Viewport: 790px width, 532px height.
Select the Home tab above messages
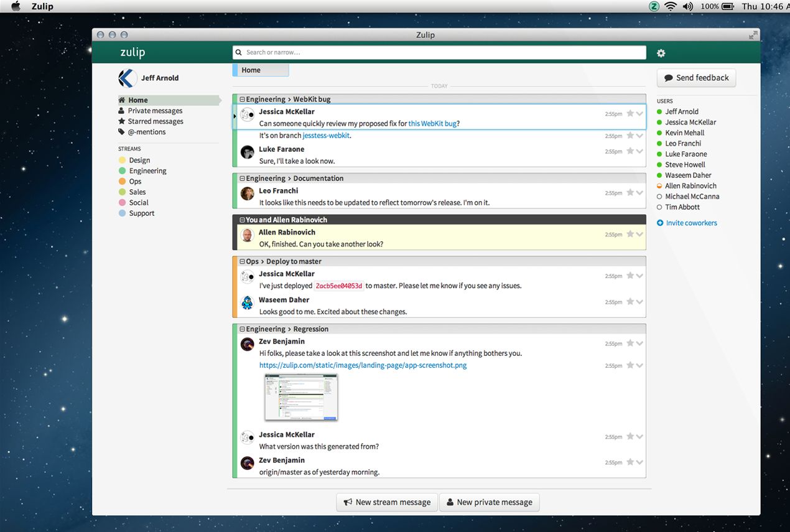tap(261, 70)
